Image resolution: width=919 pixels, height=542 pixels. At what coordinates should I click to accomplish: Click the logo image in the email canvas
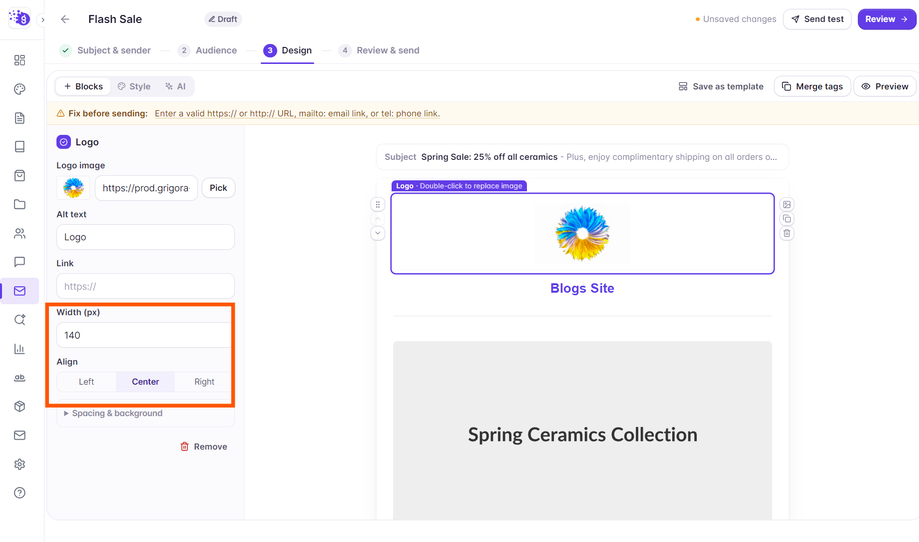582,233
